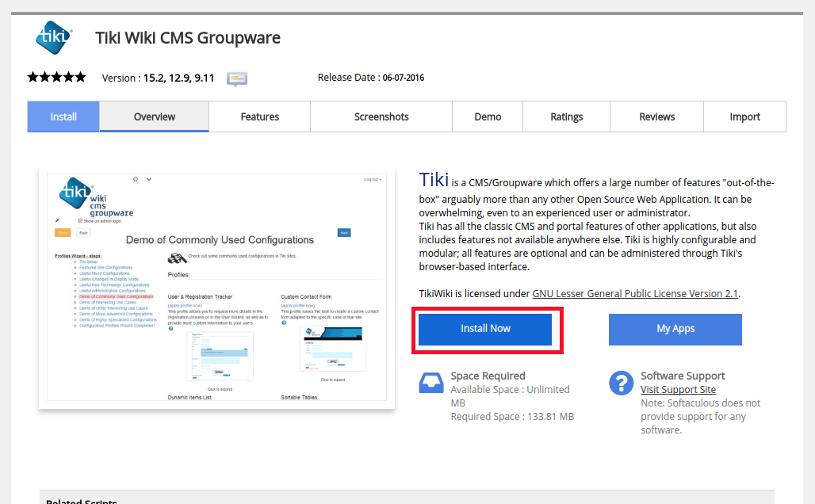Click the Tiki demo screenshot thumbnail
The image size is (815, 504).
coord(216,288)
